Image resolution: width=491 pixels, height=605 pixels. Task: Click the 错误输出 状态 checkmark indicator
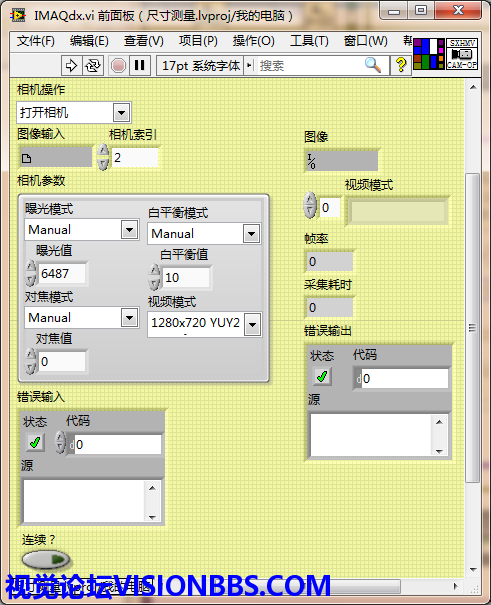coord(322,376)
